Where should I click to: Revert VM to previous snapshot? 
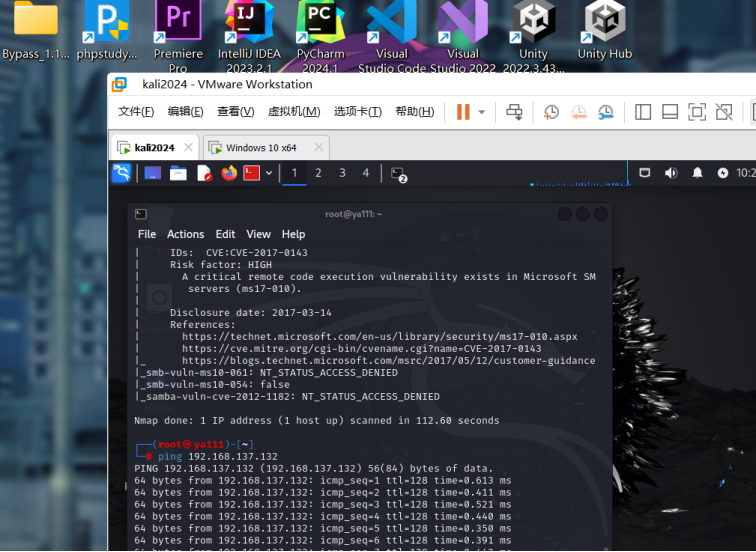(x=579, y=112)
